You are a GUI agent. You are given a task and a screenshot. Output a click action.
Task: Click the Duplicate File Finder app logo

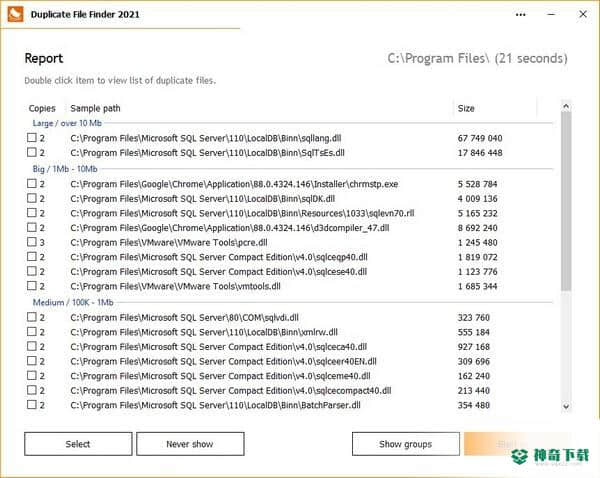point(15,15)
